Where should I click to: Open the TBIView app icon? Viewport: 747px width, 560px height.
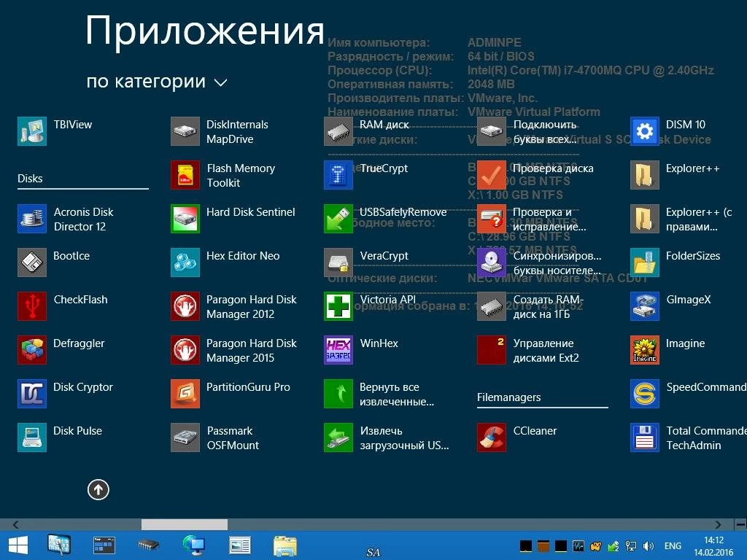coord(32,131)
